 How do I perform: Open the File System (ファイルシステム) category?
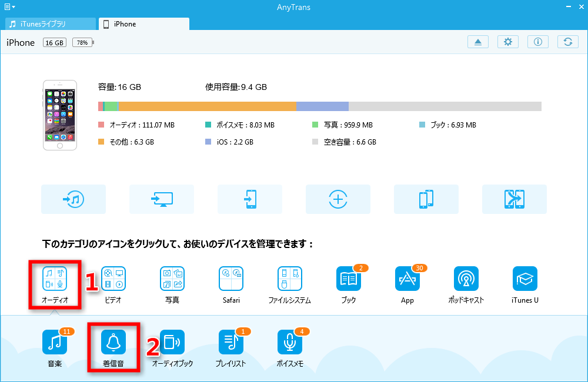[x=289, y=279]
